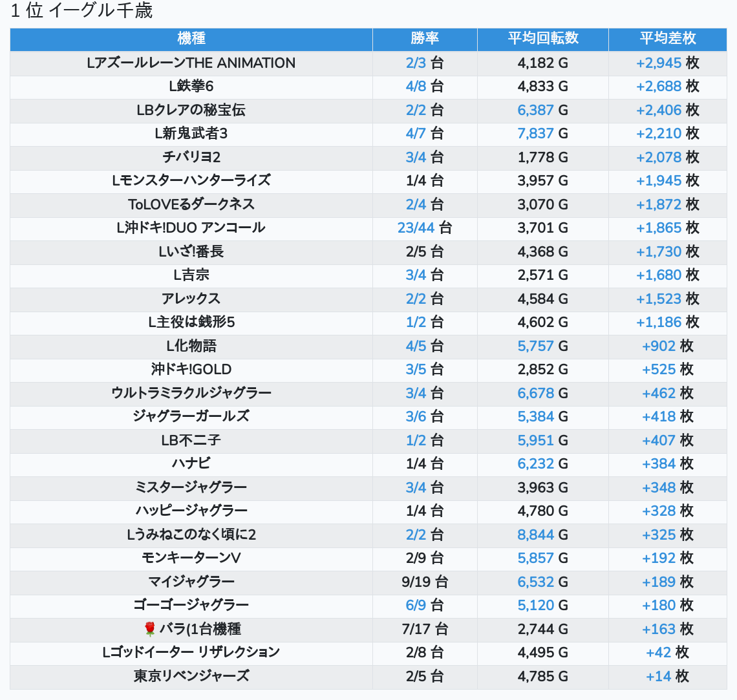Sort by the 勝率 column header

425,39
